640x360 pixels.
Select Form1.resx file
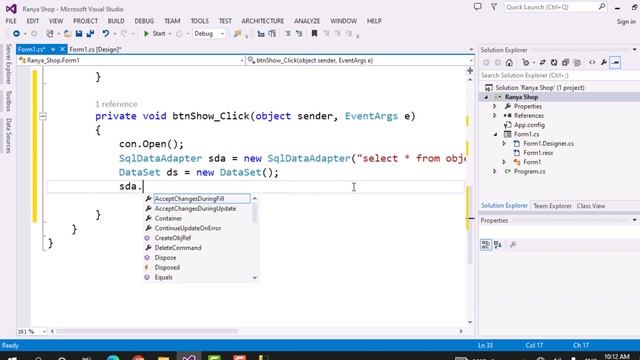(x=538, y=153)
